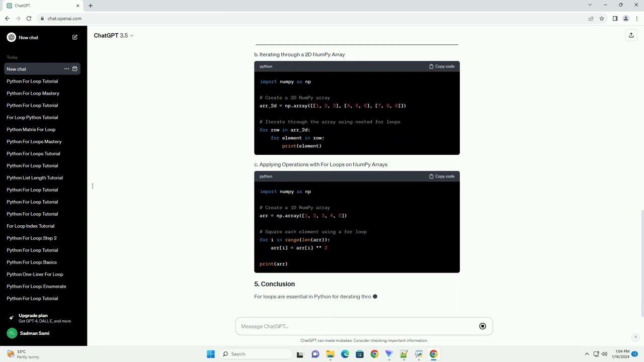Open Google Chrome from the taskbar
Screen dimensions: 644x362
point(433,354)
